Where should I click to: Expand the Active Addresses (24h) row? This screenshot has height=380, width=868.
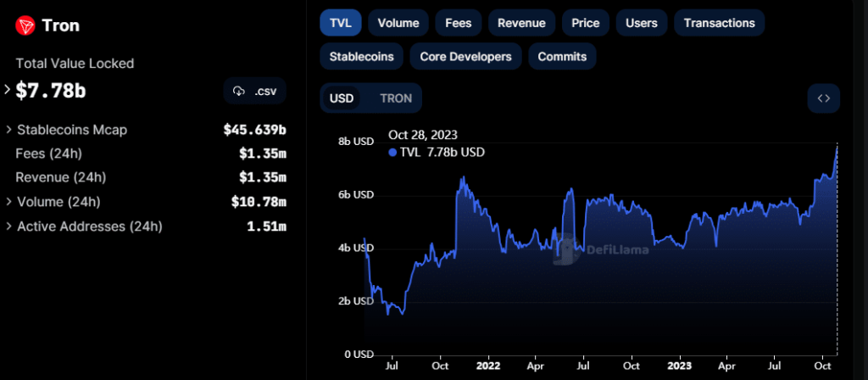8,226
